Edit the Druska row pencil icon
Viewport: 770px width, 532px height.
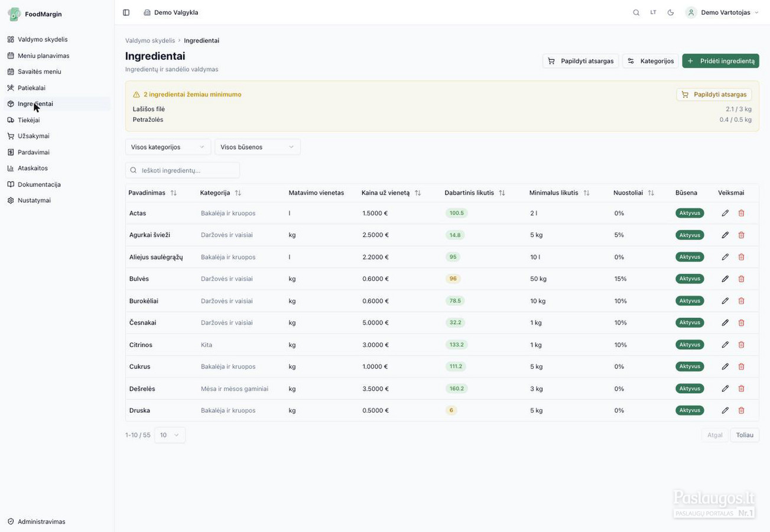725,410
